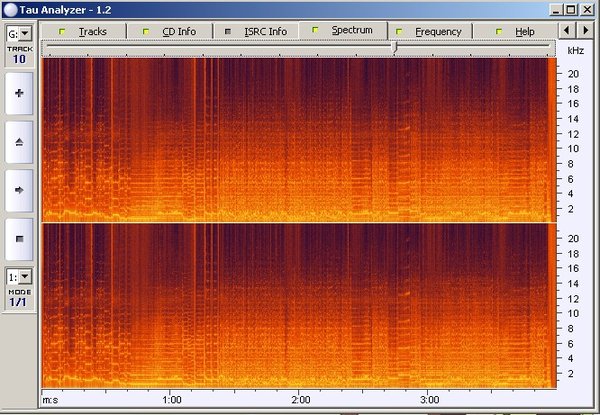600x415 pixels.
Task: Click the left tab-scroll arrow
Action: [x=567, y=30]
